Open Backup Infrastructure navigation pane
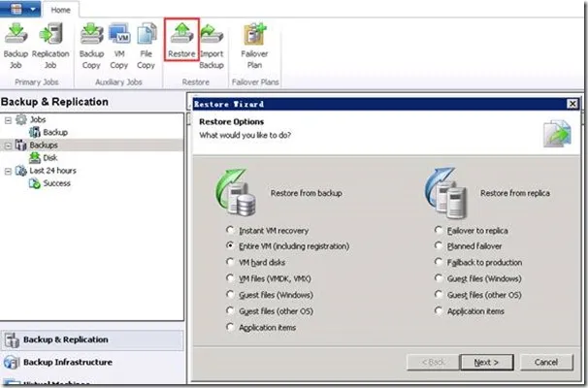This screenshot has height=388, width=588. 92,362
